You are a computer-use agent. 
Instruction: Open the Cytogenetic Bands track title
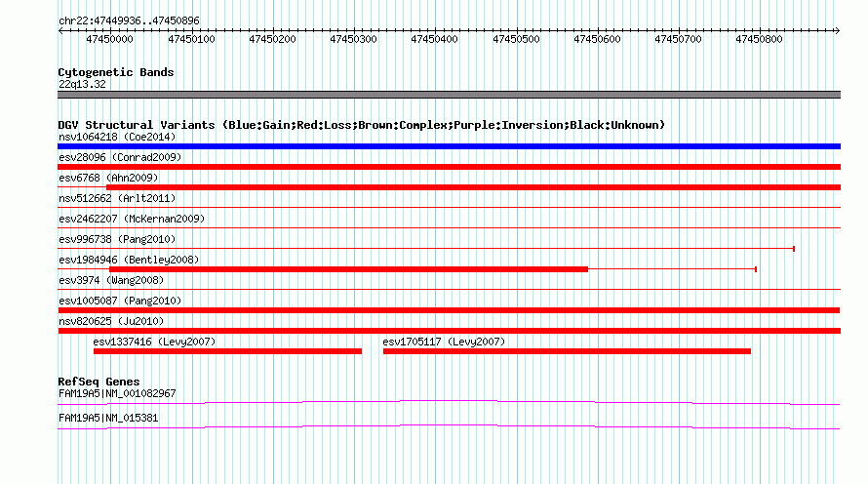(x=116, y=72)
